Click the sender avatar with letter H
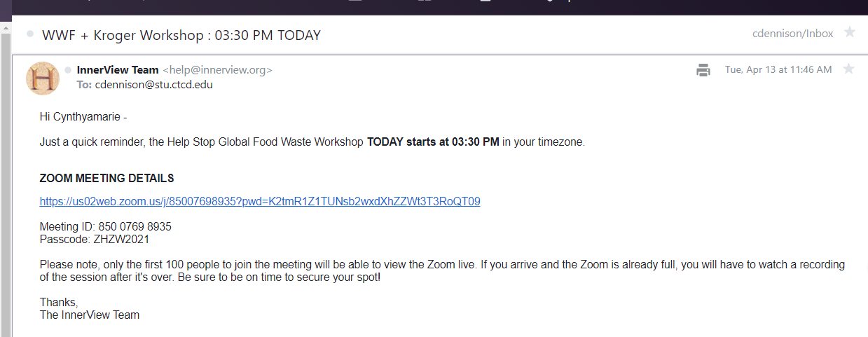Image resolution: width=868 pixels, height=337 pixels. coord(42,78)
